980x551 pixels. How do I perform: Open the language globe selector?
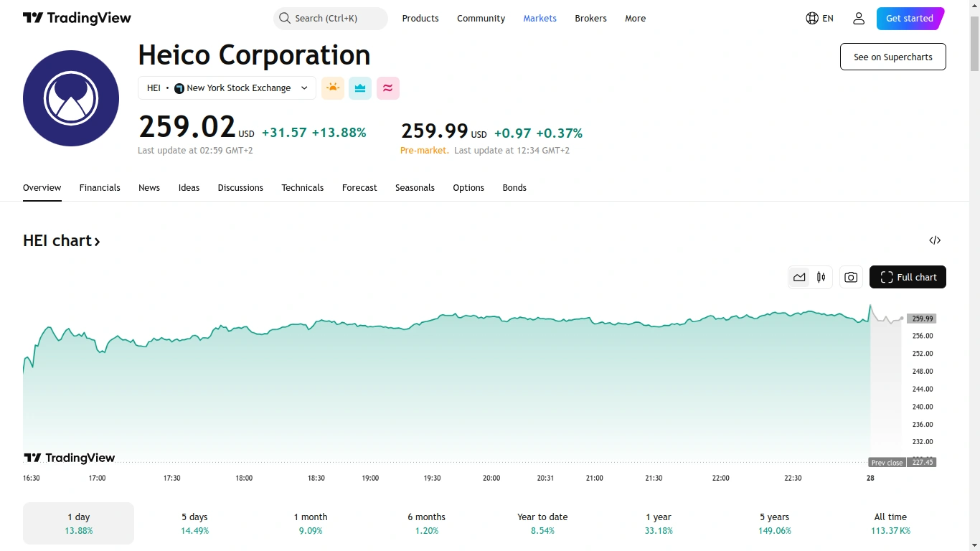click(819, 19)
